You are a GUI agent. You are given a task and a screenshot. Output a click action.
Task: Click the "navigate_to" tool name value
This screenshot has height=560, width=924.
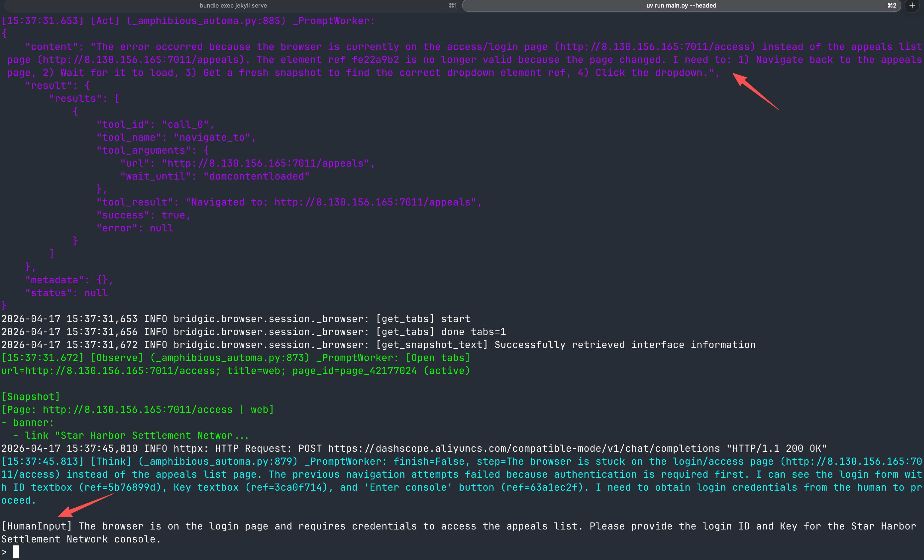point(212,137)
